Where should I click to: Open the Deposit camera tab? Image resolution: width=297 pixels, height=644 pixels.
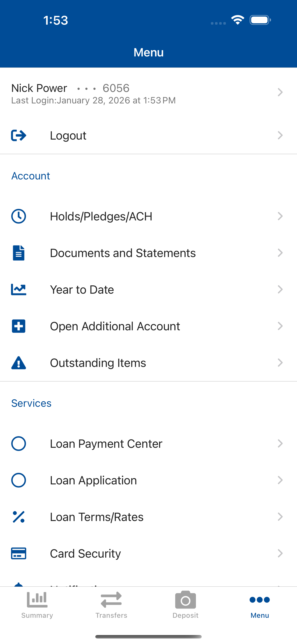click(186, 605)
